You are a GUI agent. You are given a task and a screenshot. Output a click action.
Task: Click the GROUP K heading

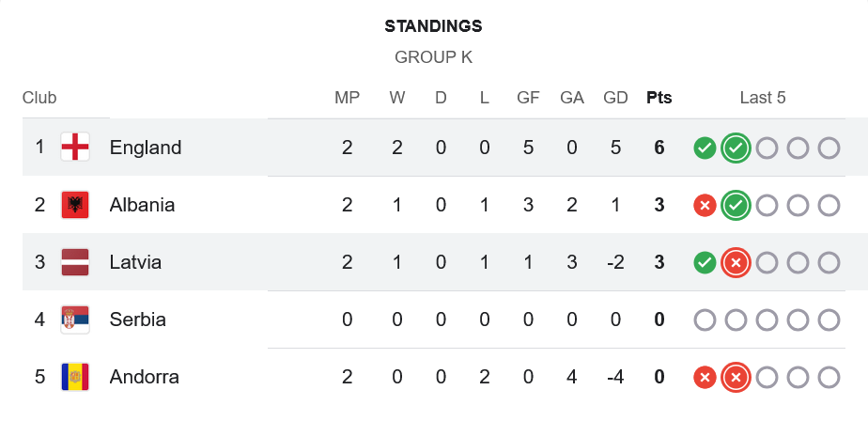433,57
